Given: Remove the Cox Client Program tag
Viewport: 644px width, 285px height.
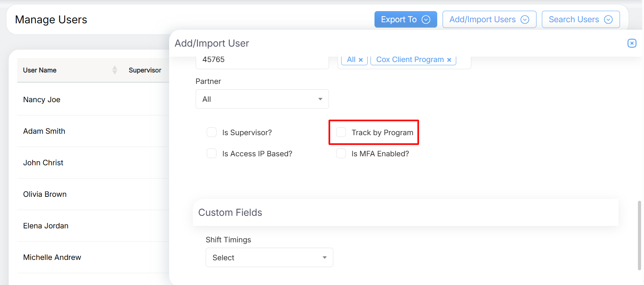Looking at the screenshot, I should coord(449,60).
